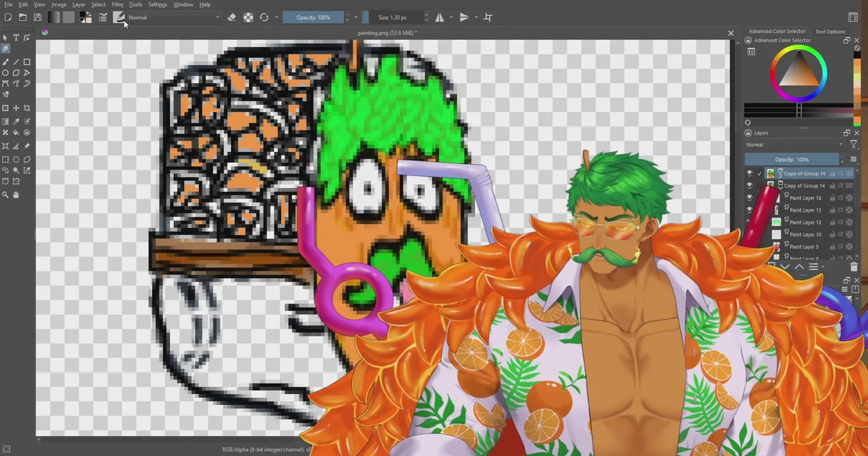Open the toolbar blending mode dropdown set to Normal
The image size is (868, 456).
(x=173, y=18)
